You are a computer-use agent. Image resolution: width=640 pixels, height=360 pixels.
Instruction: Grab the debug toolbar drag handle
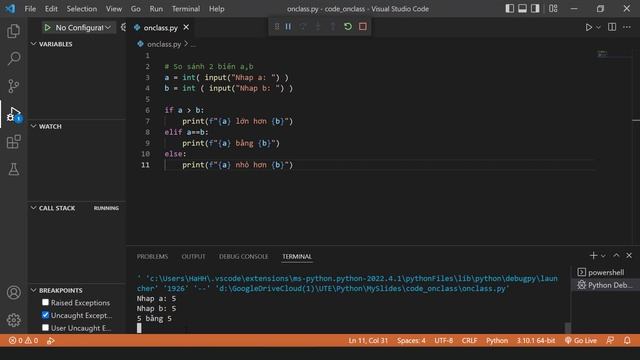277,27
